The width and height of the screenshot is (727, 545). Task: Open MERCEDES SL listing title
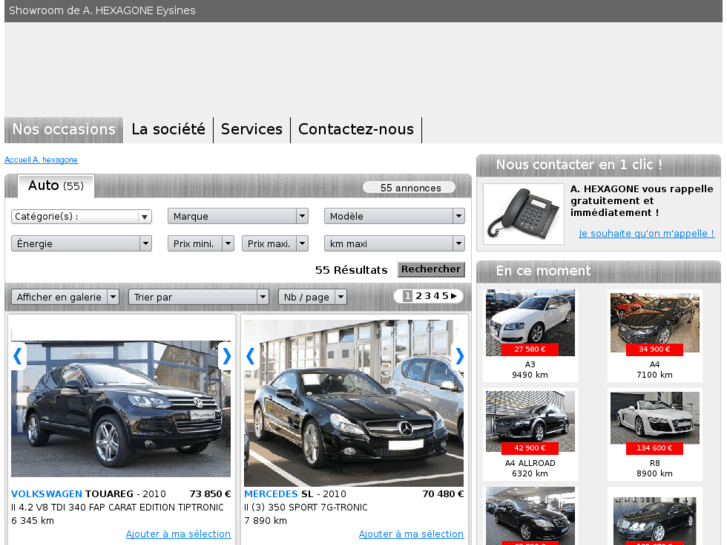(279, 494)
